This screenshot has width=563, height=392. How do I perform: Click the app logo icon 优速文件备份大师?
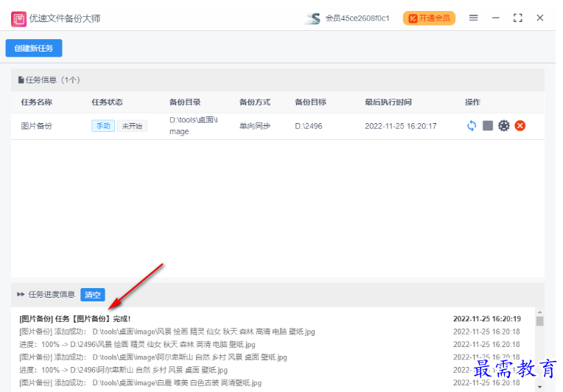click(18, 19)
